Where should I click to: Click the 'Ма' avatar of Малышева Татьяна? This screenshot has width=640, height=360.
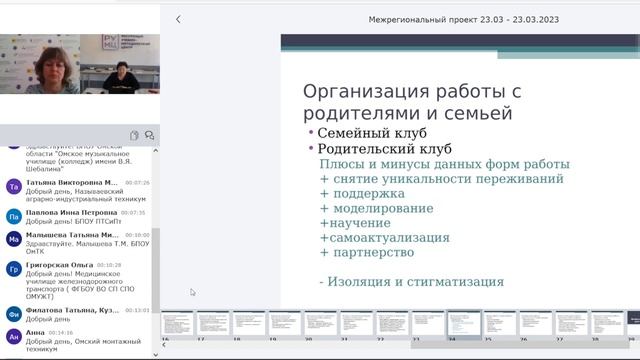(x=14, y=239)
